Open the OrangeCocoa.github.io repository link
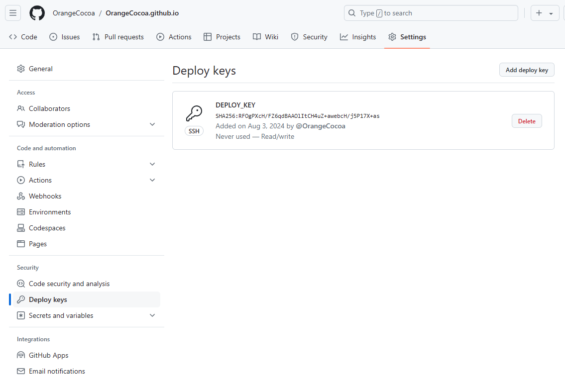Screen dimensions: 565x392 click(142, 13)
